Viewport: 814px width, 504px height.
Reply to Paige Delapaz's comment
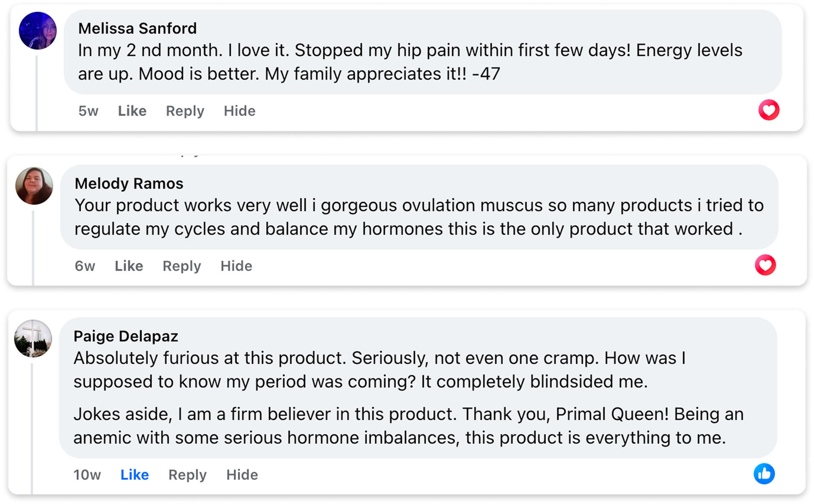coord(187,474)
